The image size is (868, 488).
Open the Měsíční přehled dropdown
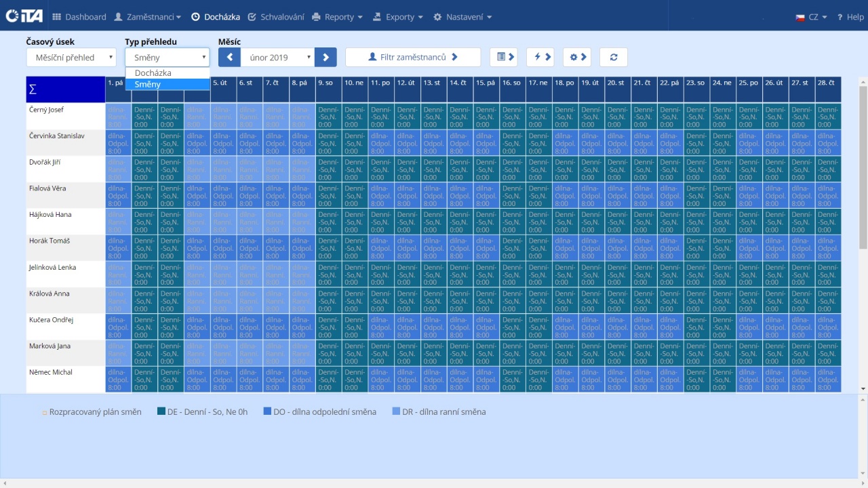click(x=73, y=57)
